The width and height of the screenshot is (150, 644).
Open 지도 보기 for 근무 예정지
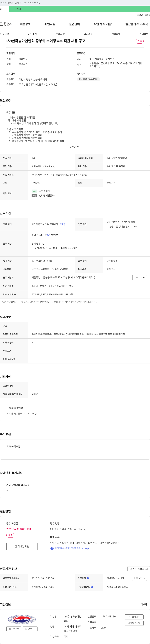tap(140, 277)
